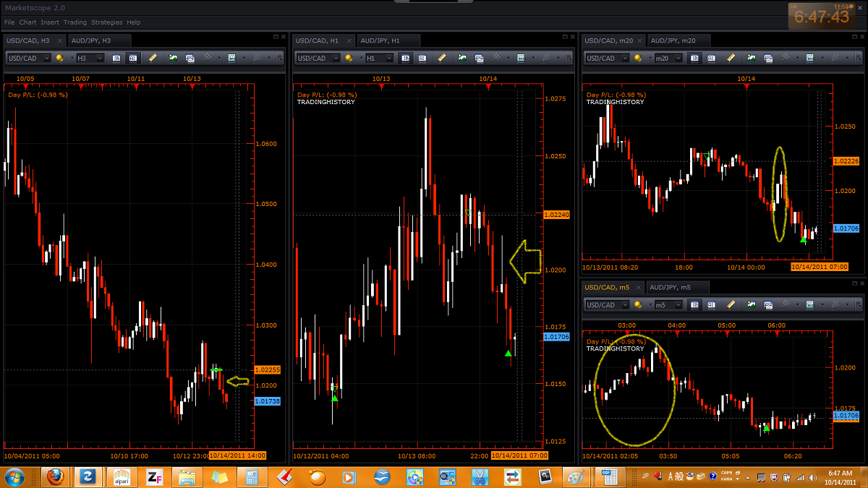The image size is (868, 488).
Task: Toggle the Ask price button in H3 chart toolbar
Action: [133, 58]
